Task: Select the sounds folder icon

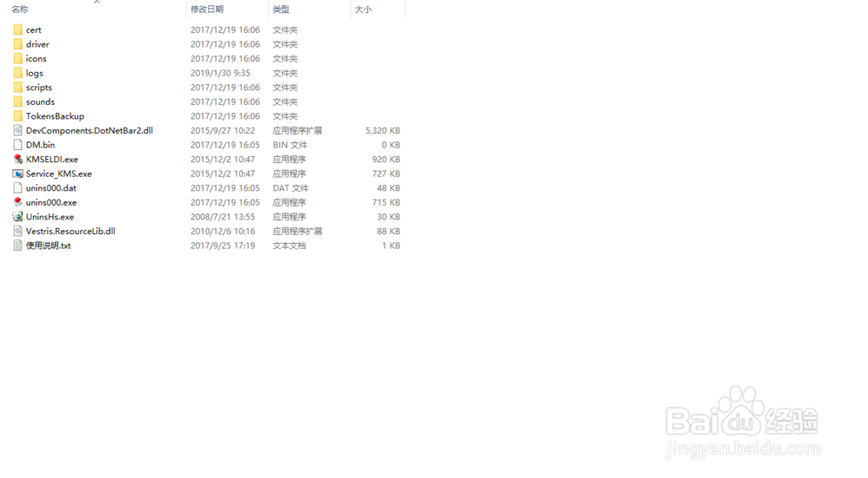Action: click(17, 101)
